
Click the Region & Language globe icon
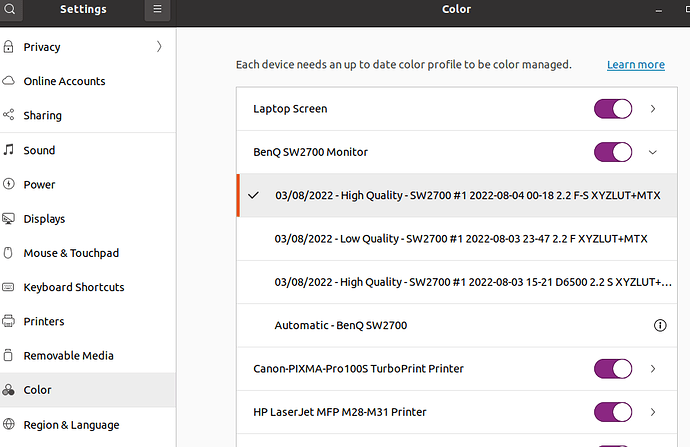coord(8,424)
